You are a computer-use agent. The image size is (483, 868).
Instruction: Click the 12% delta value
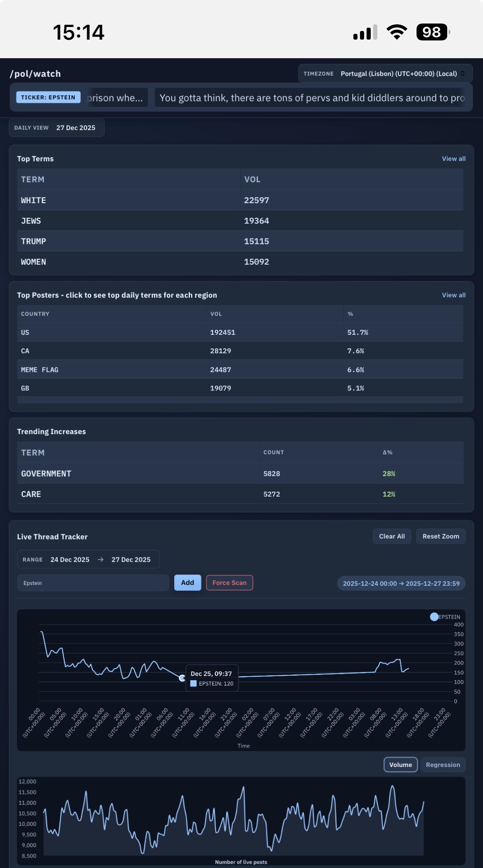pos(389,494)
